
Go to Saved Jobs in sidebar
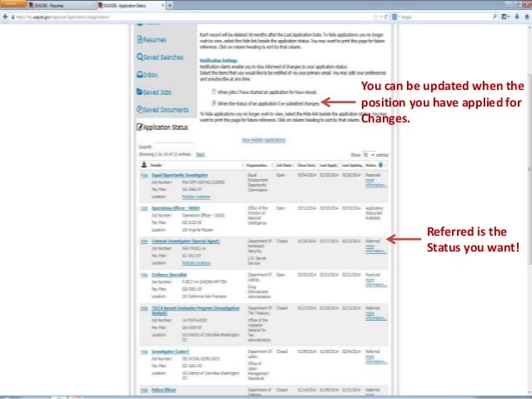154,92
